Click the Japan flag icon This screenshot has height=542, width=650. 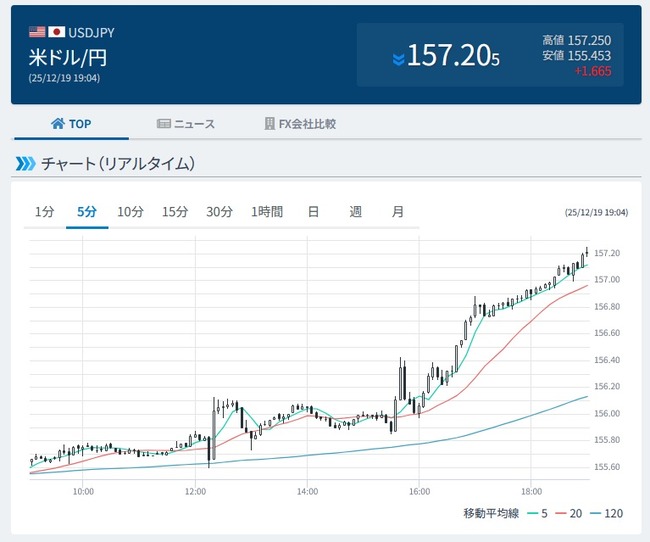56,33
